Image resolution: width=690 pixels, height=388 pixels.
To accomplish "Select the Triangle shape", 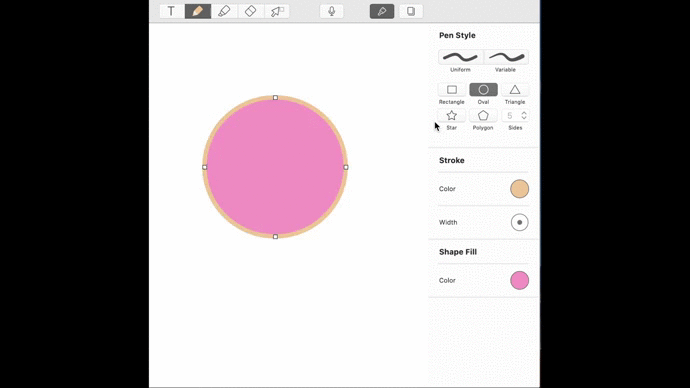I will 515,90.
